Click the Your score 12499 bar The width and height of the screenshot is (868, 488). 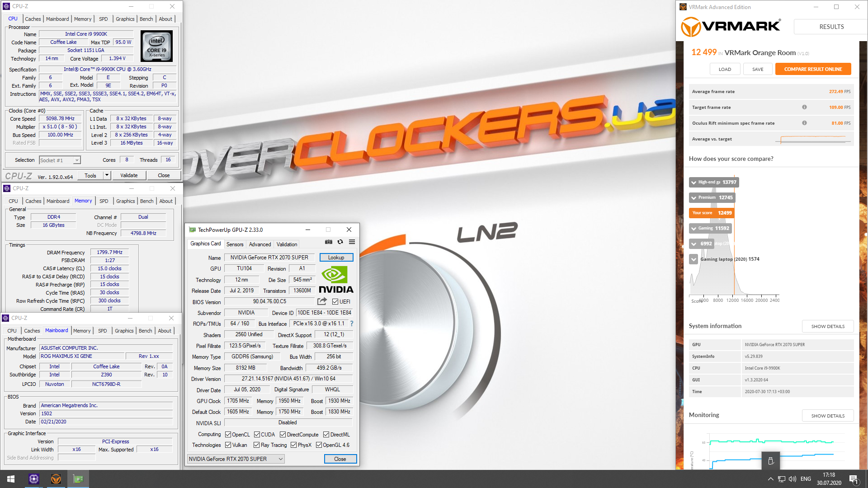712,213
